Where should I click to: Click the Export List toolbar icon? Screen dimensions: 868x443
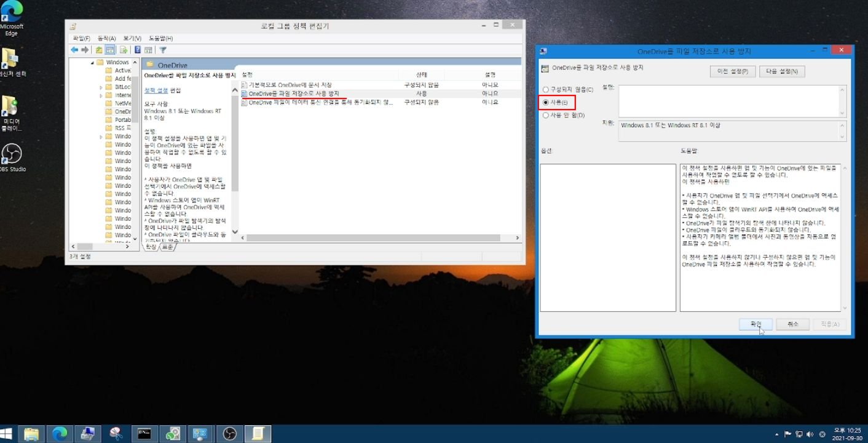click(124, 50)
